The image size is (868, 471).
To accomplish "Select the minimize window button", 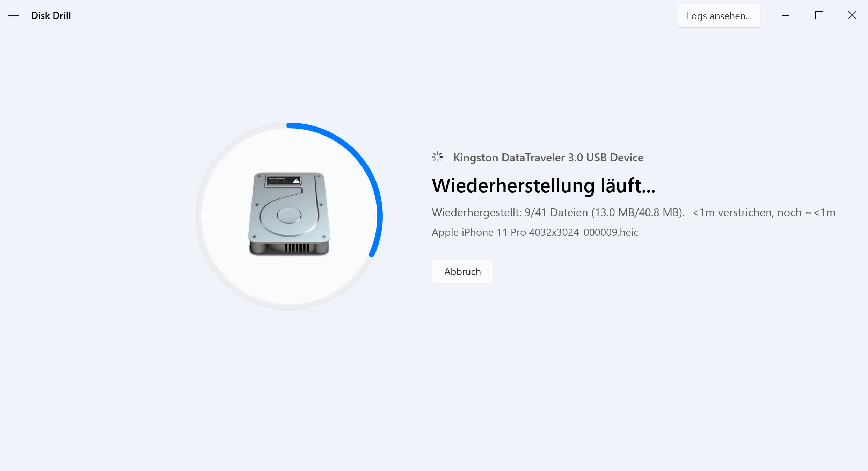I will (x=786, y=16).
